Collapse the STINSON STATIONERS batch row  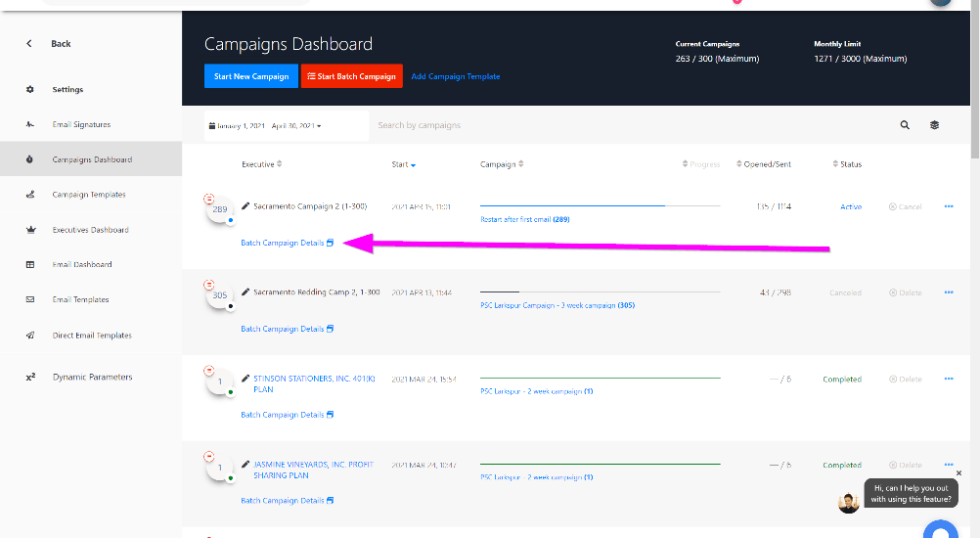(208, 370)
